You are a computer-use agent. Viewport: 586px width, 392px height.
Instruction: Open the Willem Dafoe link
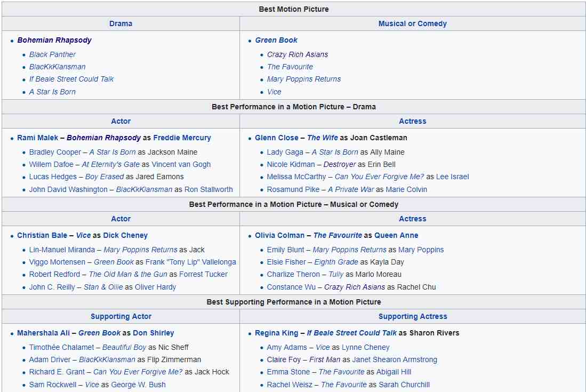[x=51, y=164]
